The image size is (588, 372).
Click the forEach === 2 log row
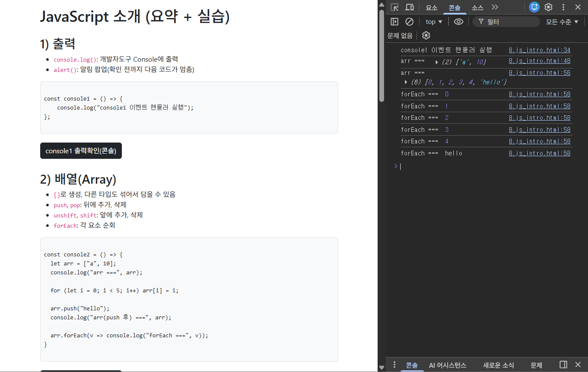pos(485,118)
